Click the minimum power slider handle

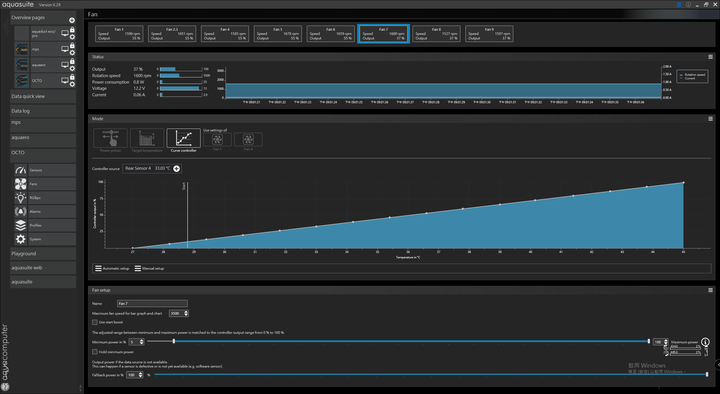pos(174,341)
